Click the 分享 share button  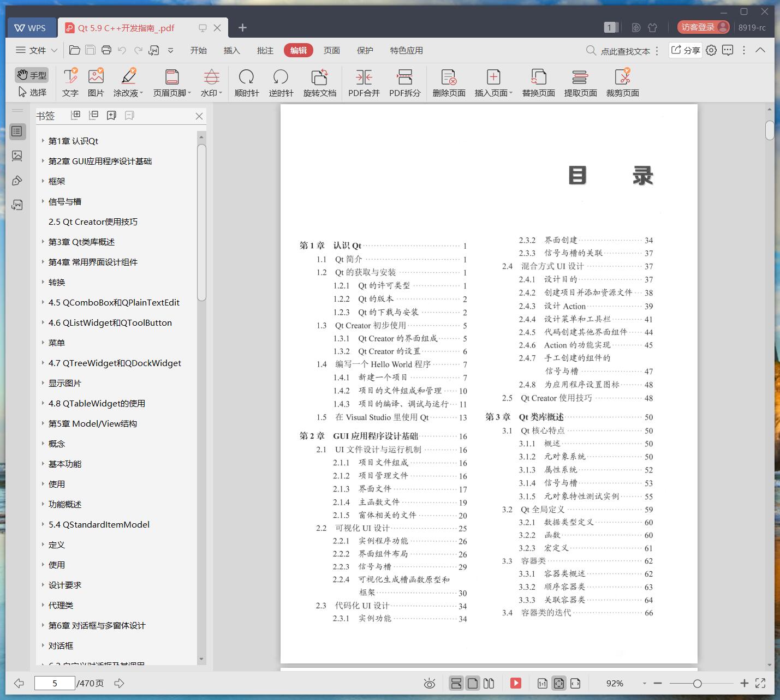686,50
